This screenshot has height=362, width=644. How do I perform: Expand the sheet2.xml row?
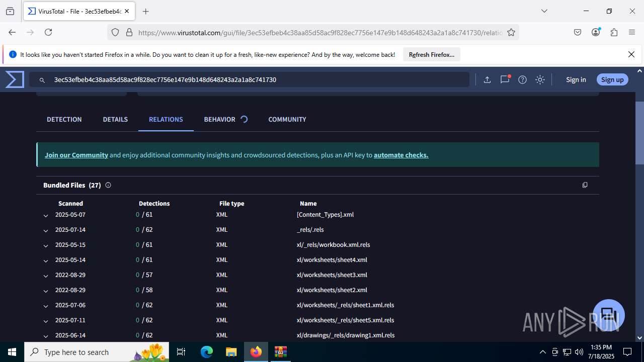click(x=46, y=291)
